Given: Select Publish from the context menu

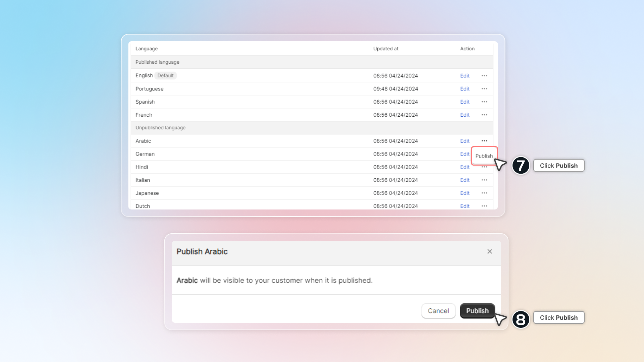Looking at the screenshot, I should point(484,156).
